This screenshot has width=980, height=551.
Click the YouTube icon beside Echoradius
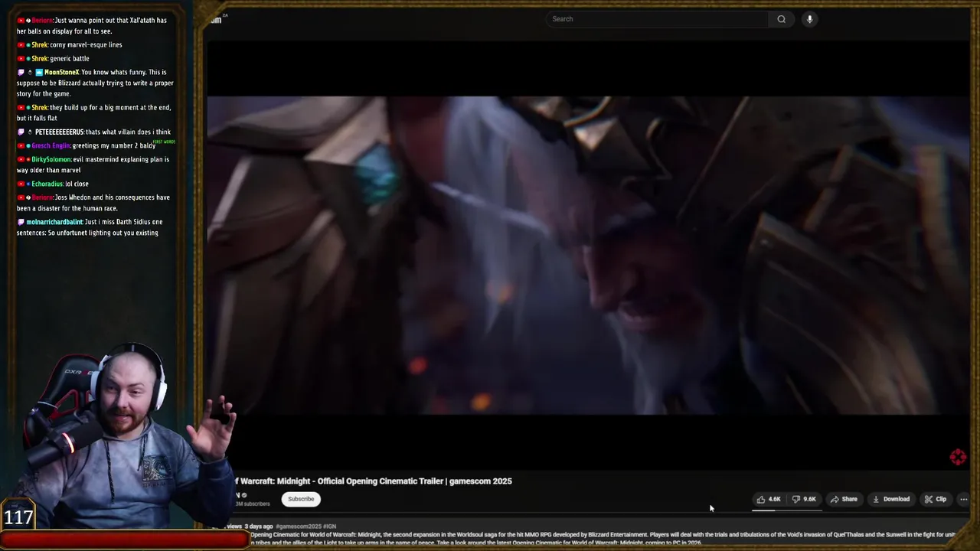pyautogui.click(x=21, y=184)
